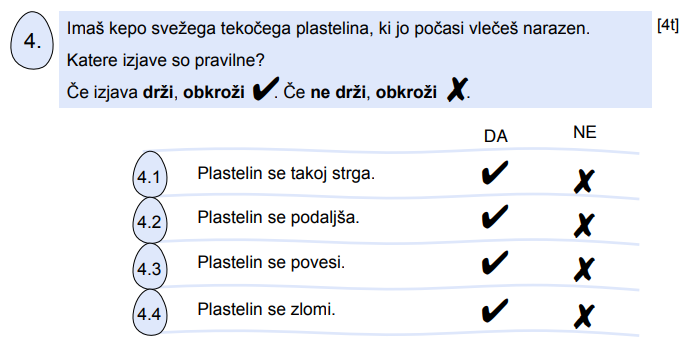Click the [4t] points indicator
This screenshot has height=360, width=695.
[668, 26]
